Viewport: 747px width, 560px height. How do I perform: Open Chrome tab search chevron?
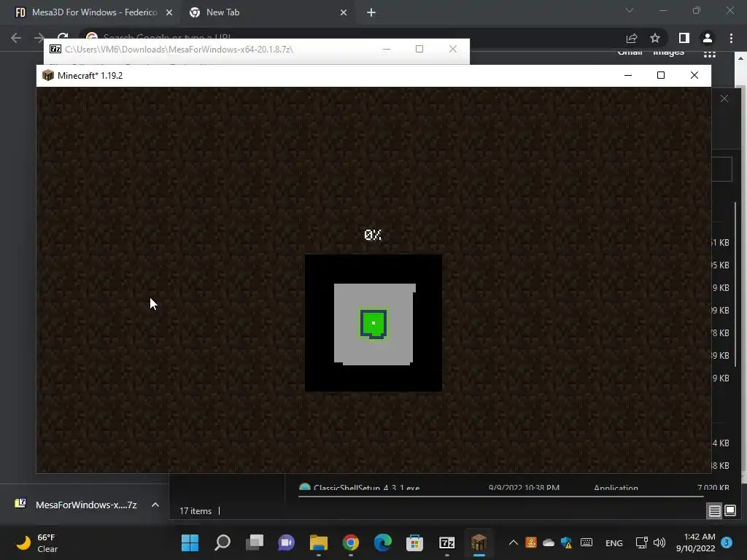click(630, 10)
